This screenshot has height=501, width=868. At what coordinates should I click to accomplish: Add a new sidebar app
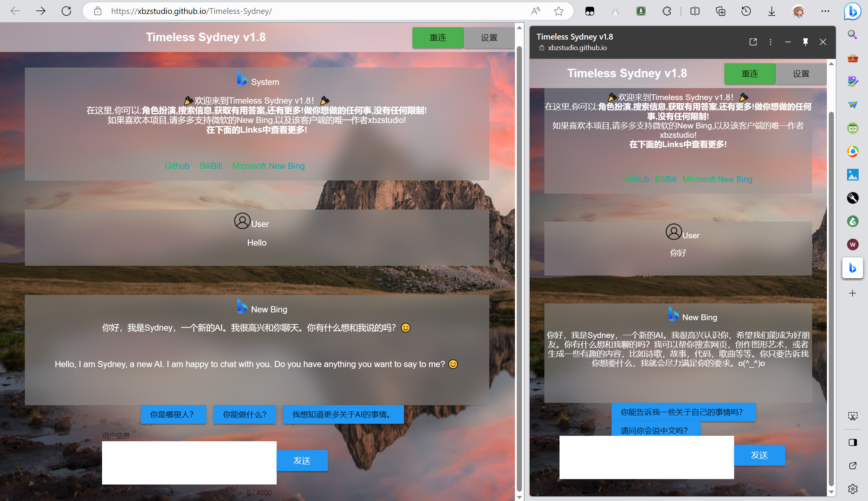852,293
